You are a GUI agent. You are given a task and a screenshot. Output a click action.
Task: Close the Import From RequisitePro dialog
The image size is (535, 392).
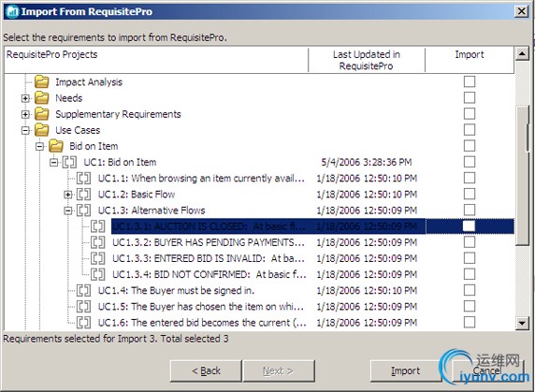pyautogui.click(x=521, y=11)
